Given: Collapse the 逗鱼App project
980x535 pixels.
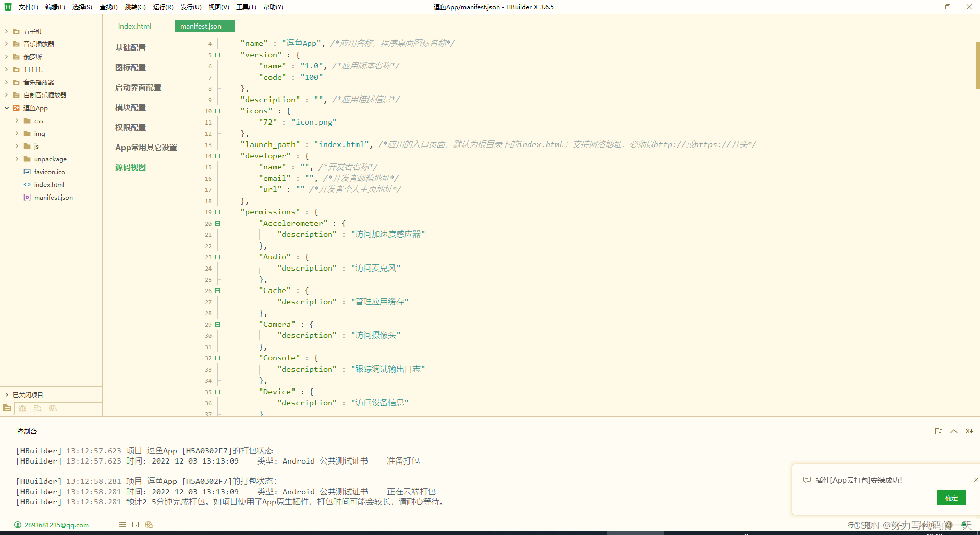Looking at the screenshot, I should 7,108.
